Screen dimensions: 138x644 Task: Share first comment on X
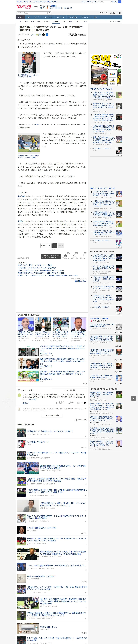point(85,403)
